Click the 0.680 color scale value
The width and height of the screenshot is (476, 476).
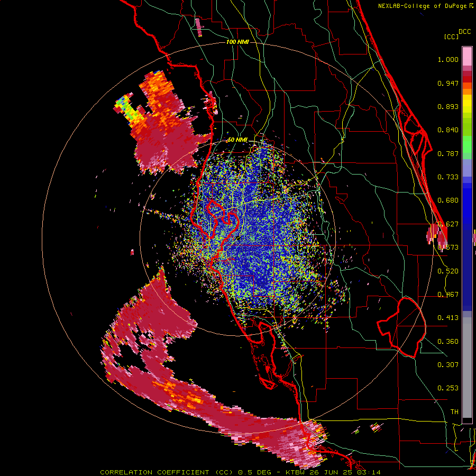[x=448, y=200]
